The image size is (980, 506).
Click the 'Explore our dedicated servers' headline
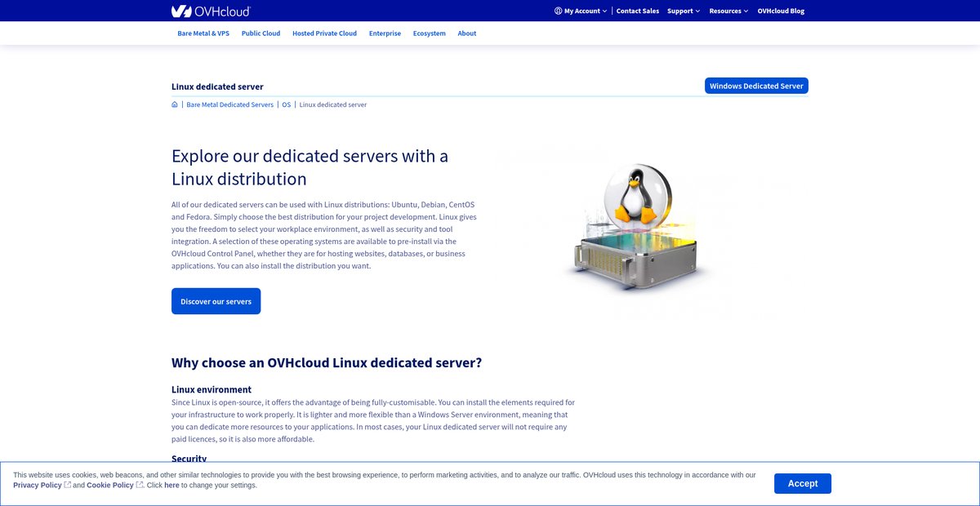(x=310, y=167)
